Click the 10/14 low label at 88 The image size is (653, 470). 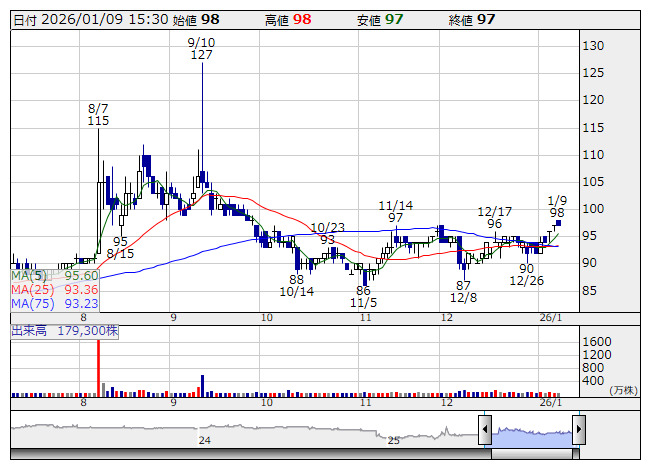click(296, 285)
